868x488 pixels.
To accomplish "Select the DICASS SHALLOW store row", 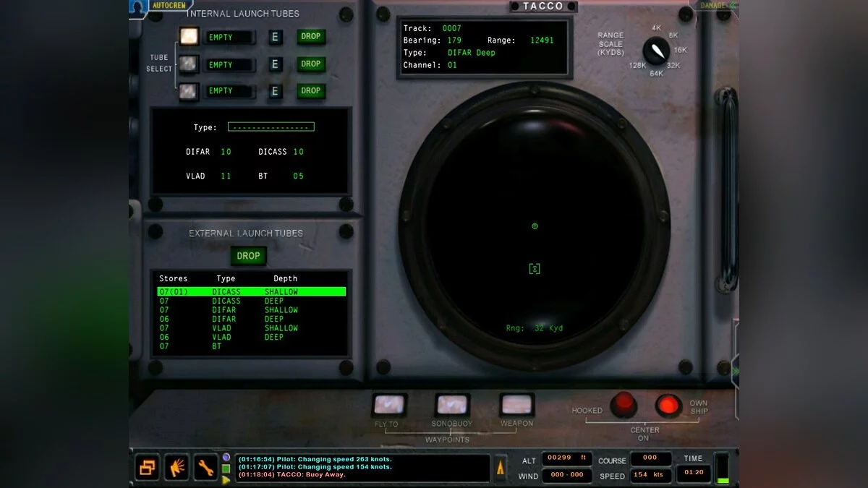I will tap(251, 291).
